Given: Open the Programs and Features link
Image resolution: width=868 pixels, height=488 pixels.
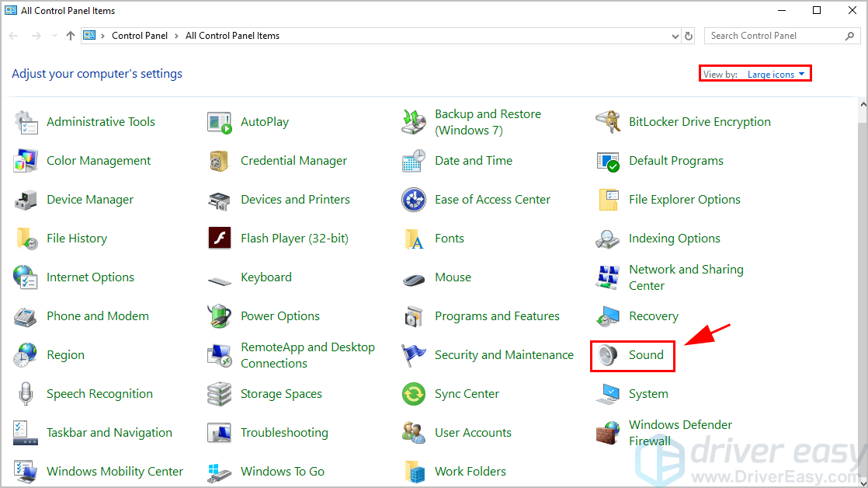Looking at the screenshot, I should click(x=497, y=316).
